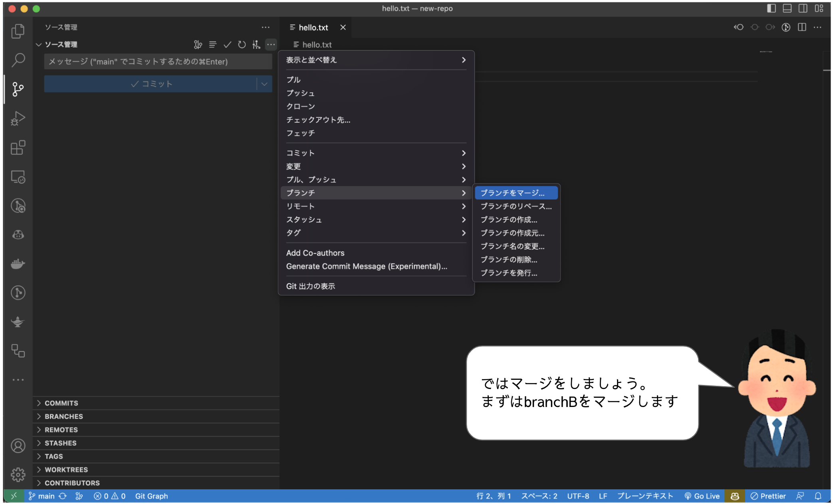
Task: Open Source Control view in activity bar
Action: coord(18,89)
